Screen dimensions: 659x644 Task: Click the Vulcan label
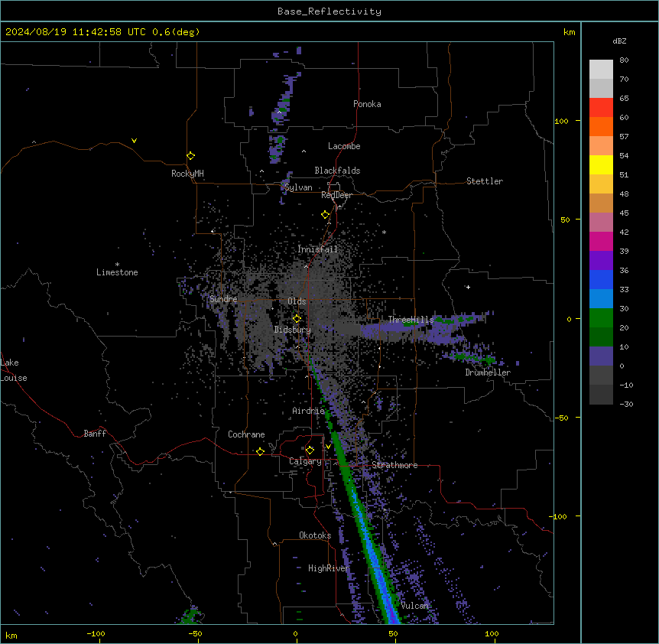[414, 606]
